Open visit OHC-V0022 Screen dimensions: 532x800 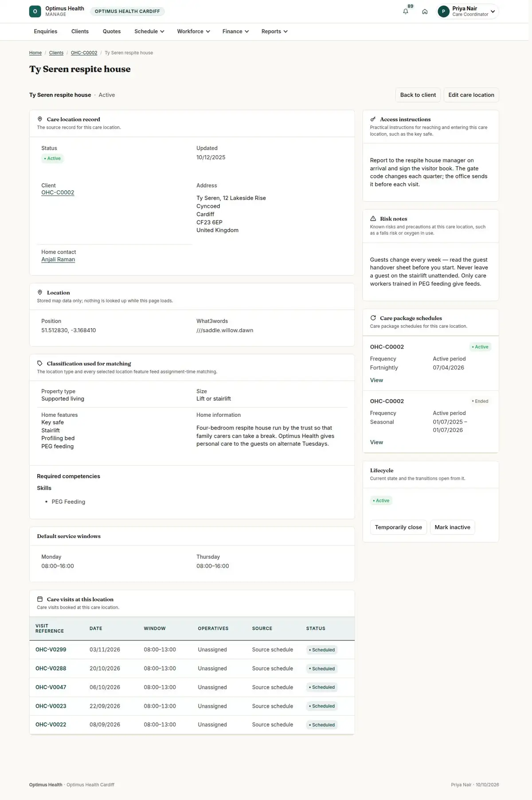[x=51, y=725]
